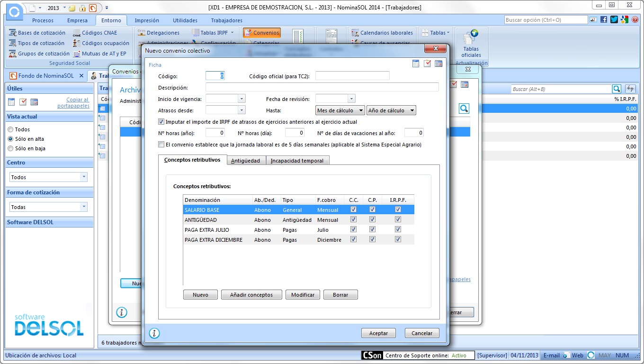Click the red help icon in the ribbon

635,19
